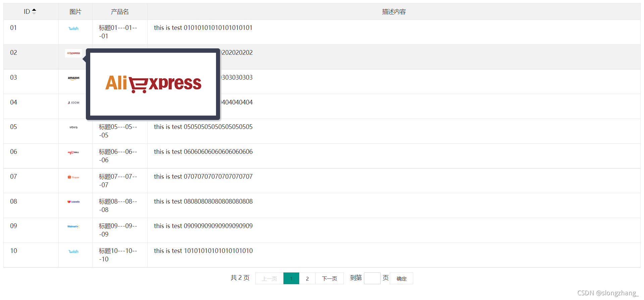Click description 'this is test 01010101010101010101'
644x300 pixels.
(203, 28)
